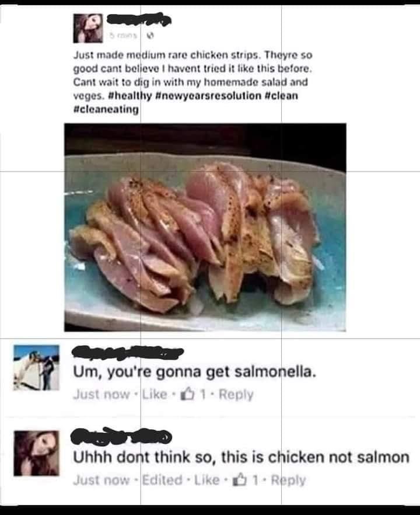The image size is (420, 515).
Task: Click the #clean hashtag
Action: [x=281, y=96]
